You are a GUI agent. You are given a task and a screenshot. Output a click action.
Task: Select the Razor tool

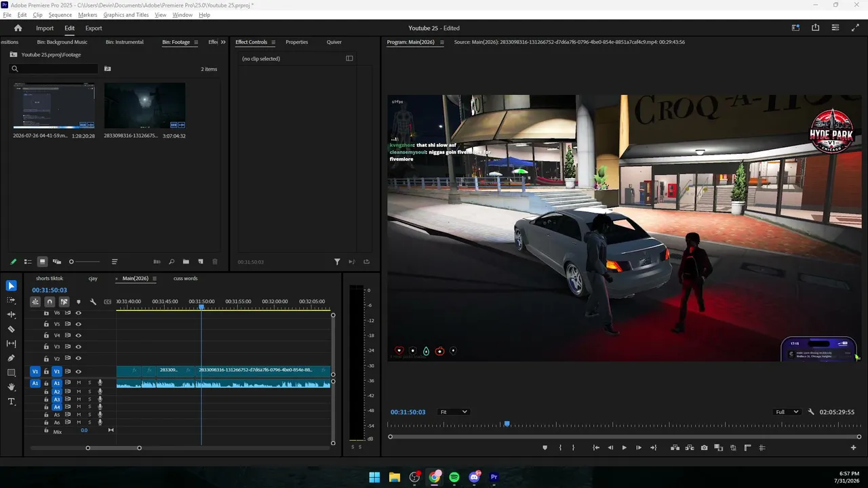point(11,329)
